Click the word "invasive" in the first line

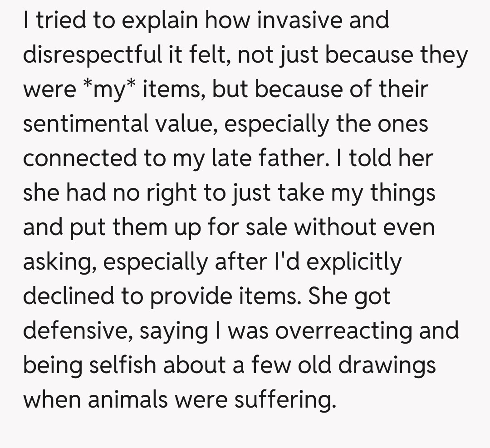284,20
